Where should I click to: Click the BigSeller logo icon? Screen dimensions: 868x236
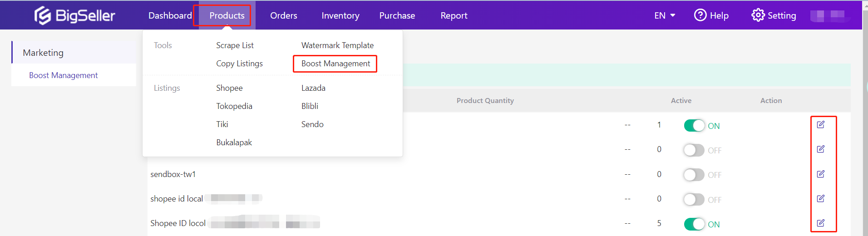(x=43, y=15)
